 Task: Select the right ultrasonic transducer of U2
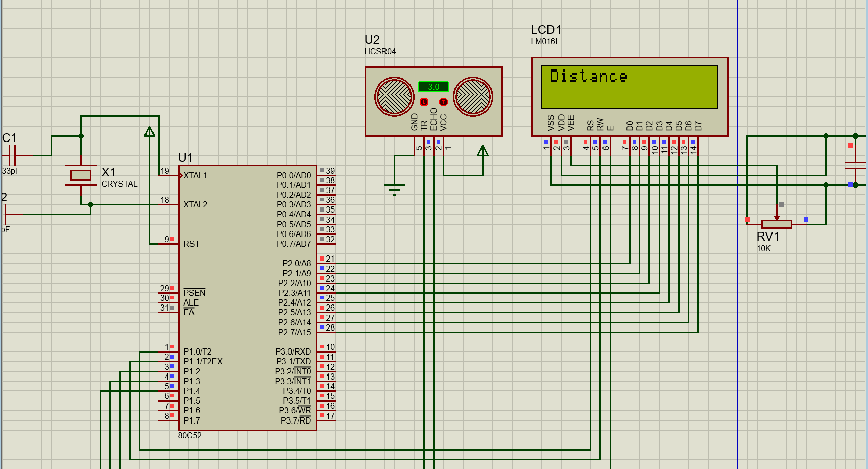(473, 97)
